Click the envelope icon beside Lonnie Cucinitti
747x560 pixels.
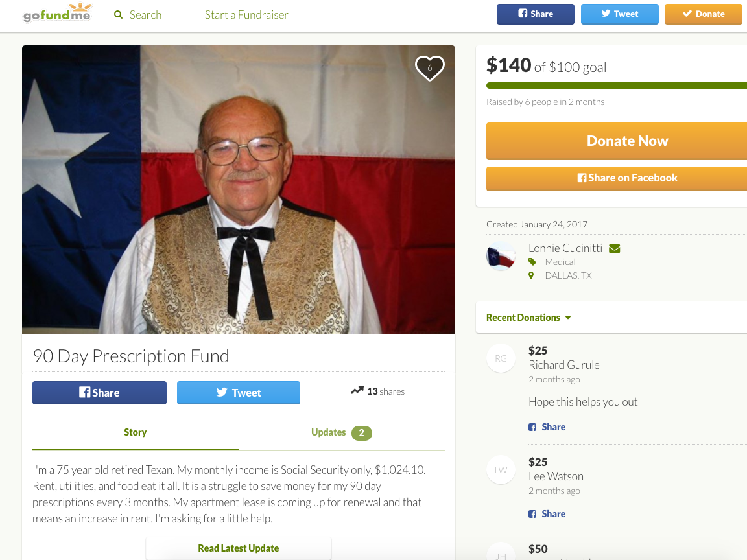pyautogui.click(x=615, y=249)
